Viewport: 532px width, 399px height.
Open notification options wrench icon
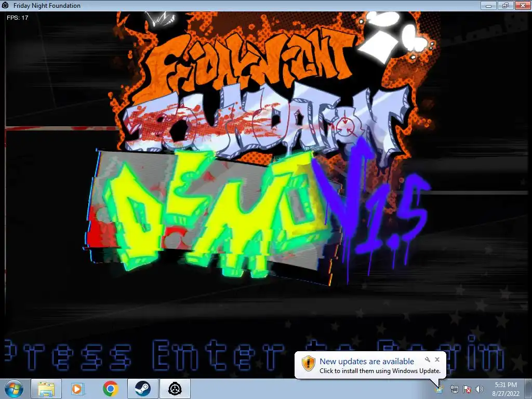[428, 360]
